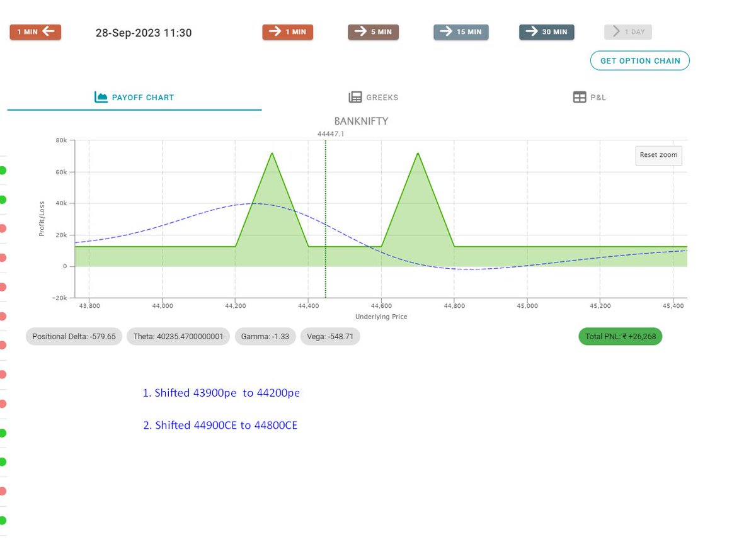This screenshot has width=756, height=542.
Task: Click the 80k y-axis tick label
Action: click(x=61, y=140)
